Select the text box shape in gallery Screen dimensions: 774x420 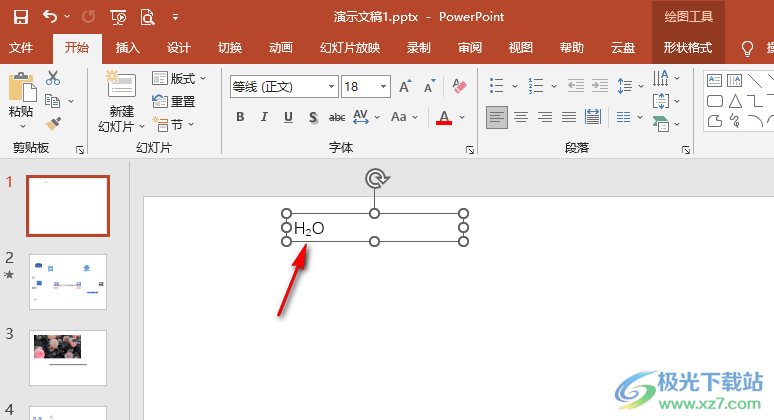(x=714, y=80)
